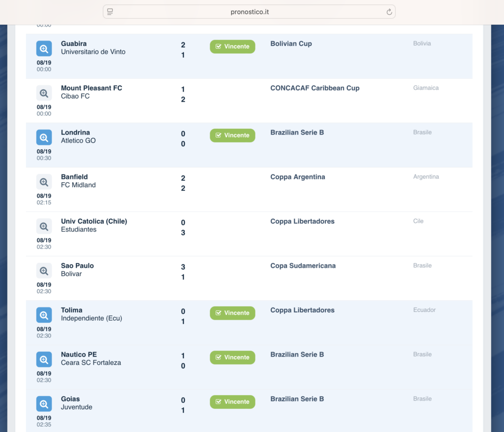Screen dimensions: 504x432
Task: Click Bolivar team name
Action: (71, 274)
